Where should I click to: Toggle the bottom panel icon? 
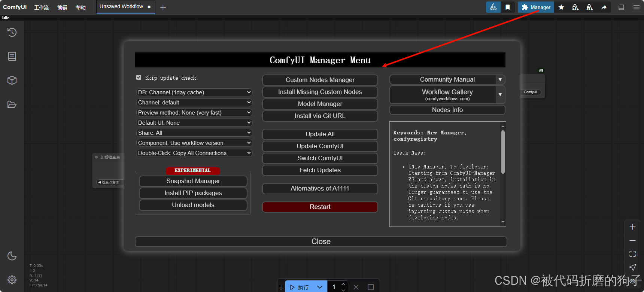click(621, 7)
